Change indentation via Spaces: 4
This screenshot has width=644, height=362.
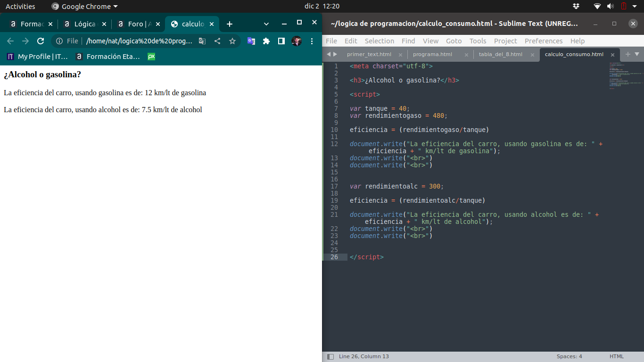[x=570, y=356]
